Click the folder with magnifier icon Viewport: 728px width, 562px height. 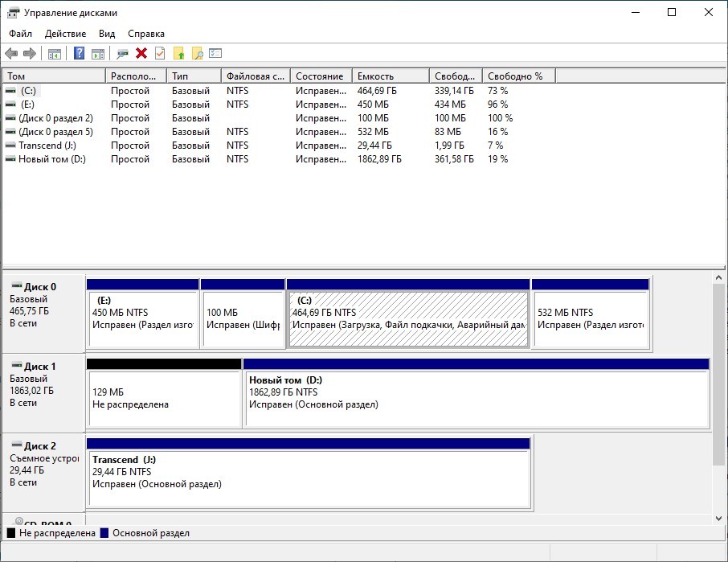pyautogui.click(x=198, y=53)
